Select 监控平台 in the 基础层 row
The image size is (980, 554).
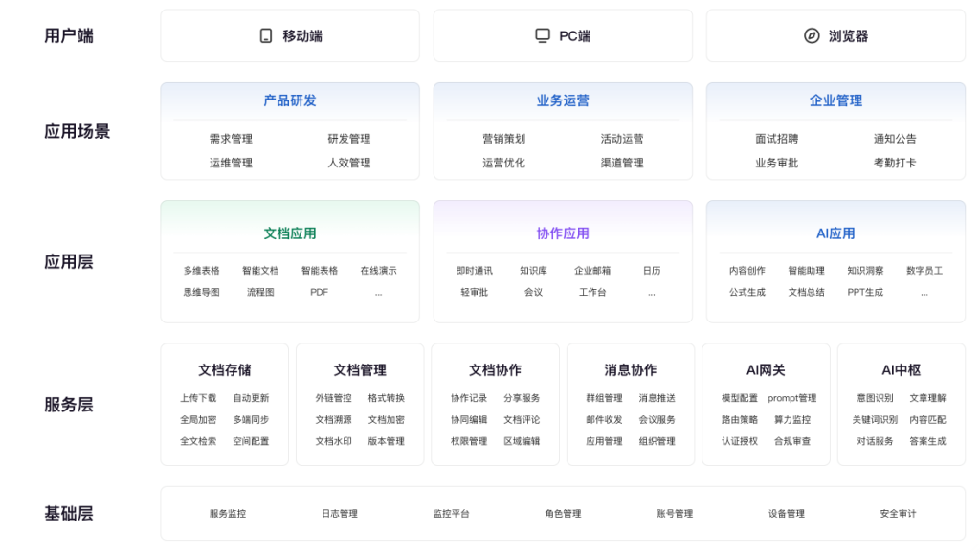pyautogui.click(x=452, y=514)
